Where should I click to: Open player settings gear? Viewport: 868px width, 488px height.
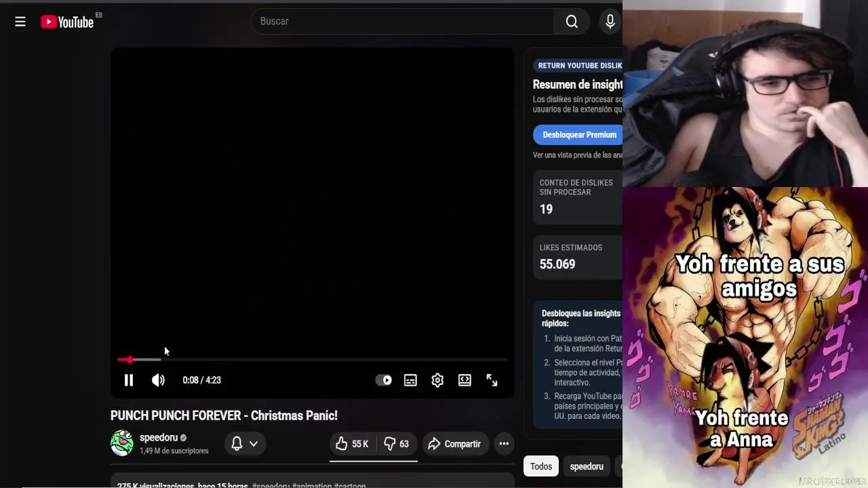(437, 380)
